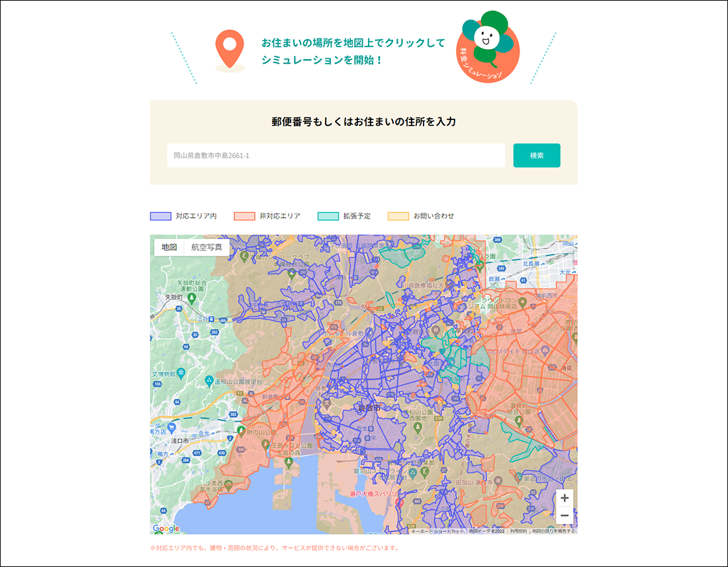Click 浅口市 city label

[x=179, y=440]
